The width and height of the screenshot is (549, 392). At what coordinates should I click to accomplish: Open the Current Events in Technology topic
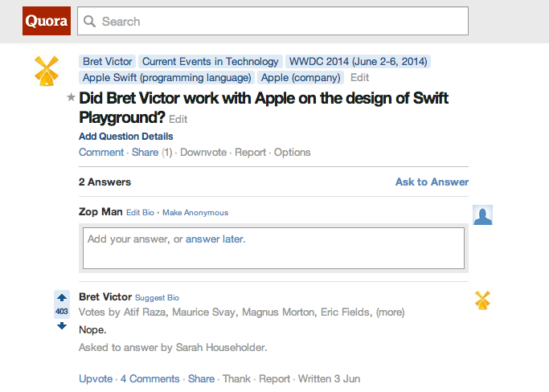(x=211, y=62)
